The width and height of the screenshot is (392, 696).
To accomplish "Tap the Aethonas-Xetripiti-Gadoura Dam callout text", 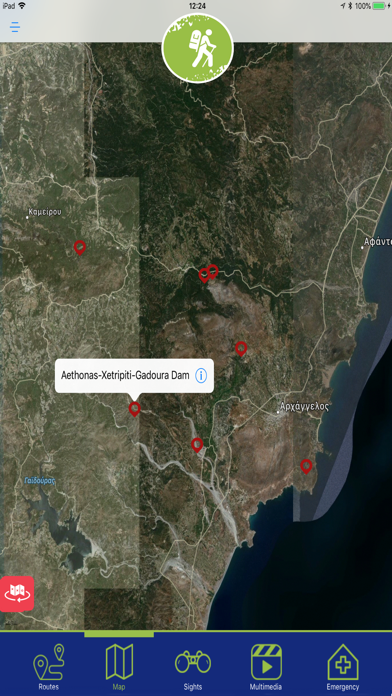I will tap(125, 376).
